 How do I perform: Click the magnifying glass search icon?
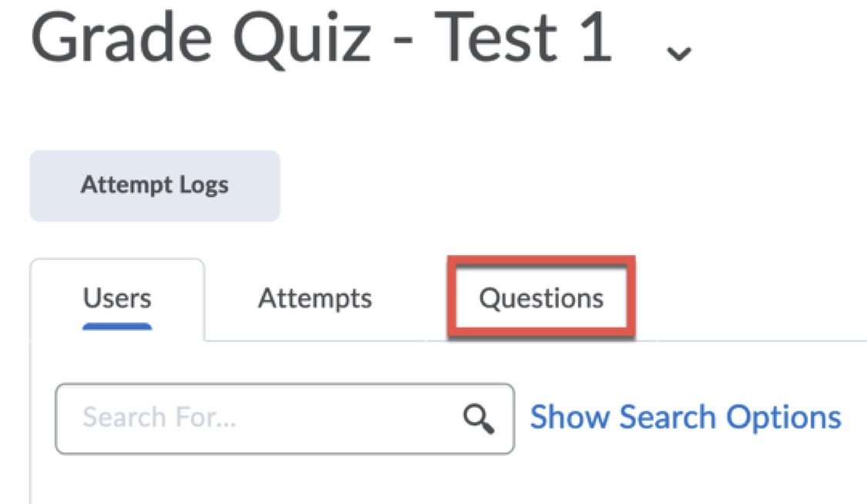pos(478,418)
